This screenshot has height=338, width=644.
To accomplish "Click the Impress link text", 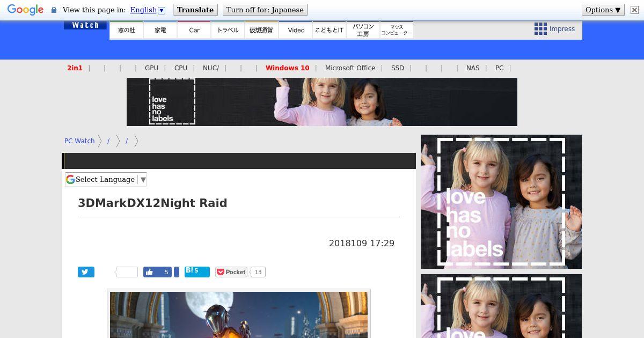I will pos(562,29).
